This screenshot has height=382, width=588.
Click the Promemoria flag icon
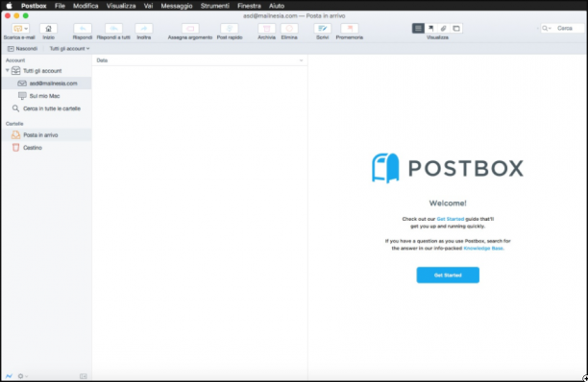coord(350,29)
